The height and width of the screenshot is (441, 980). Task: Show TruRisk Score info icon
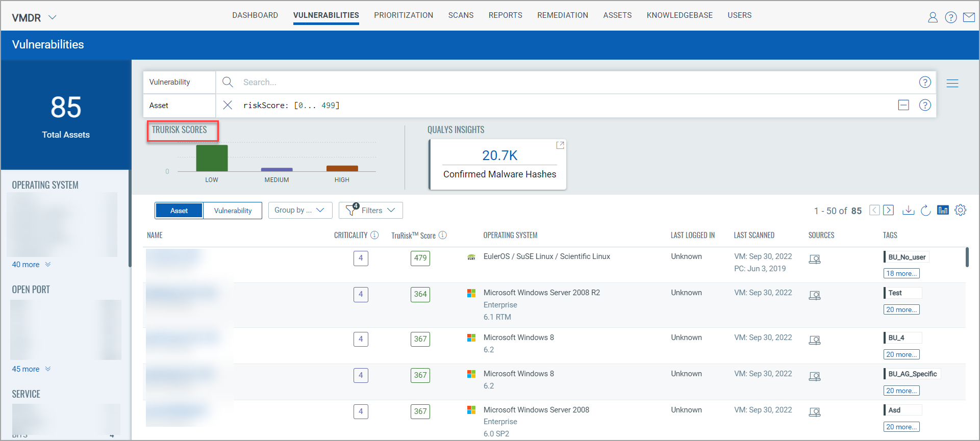click(x=443, y=235)
